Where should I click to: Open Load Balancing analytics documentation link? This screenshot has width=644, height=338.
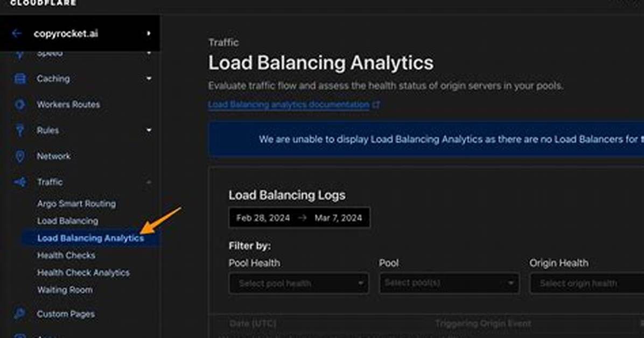click(289, 104)
